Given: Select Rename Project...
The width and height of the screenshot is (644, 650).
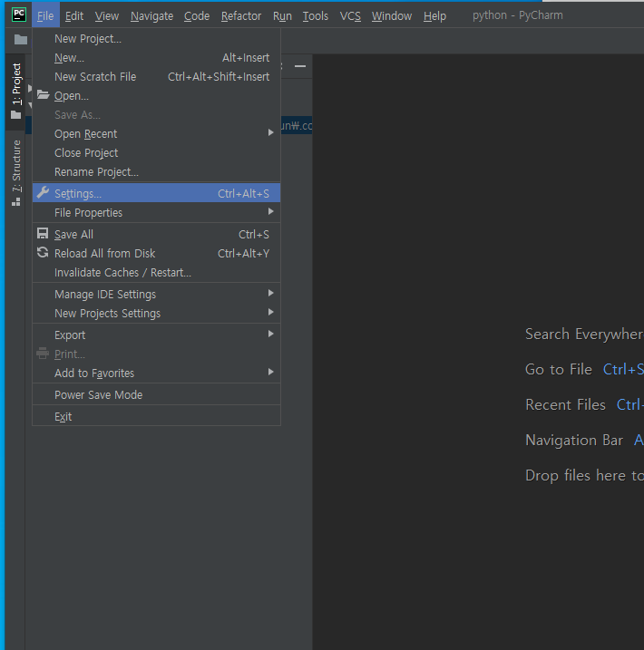Looking at the screenshot, I should [x=156, y=172].
